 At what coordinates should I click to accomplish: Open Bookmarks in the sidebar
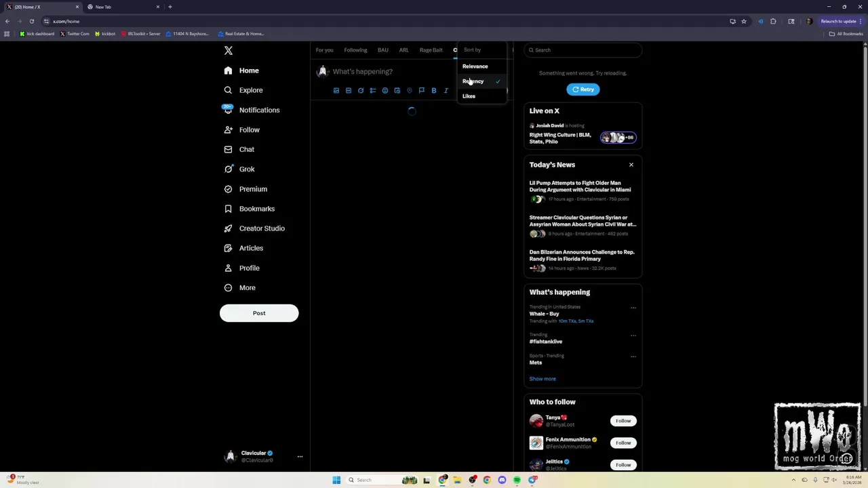(249, 209)
